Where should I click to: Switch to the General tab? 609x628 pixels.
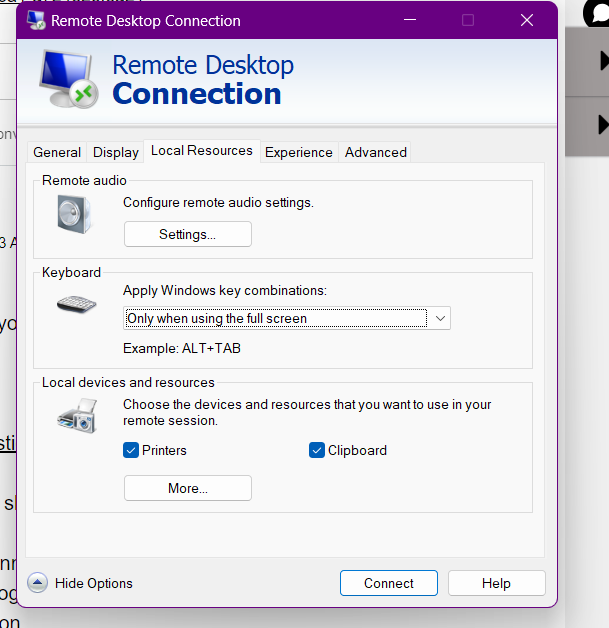tap(57, 152)
